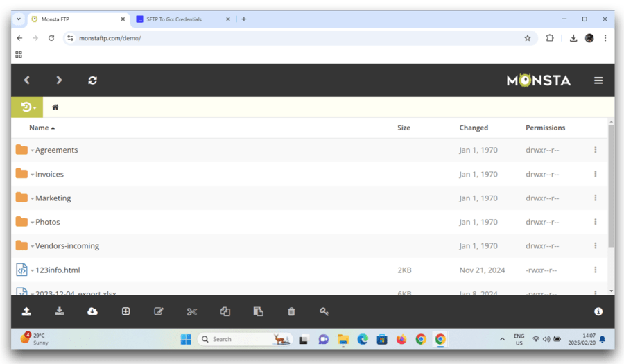Screen dimensions: 624x364
Task: Open the Windows Start menu
Action: [x=186, y=339]
